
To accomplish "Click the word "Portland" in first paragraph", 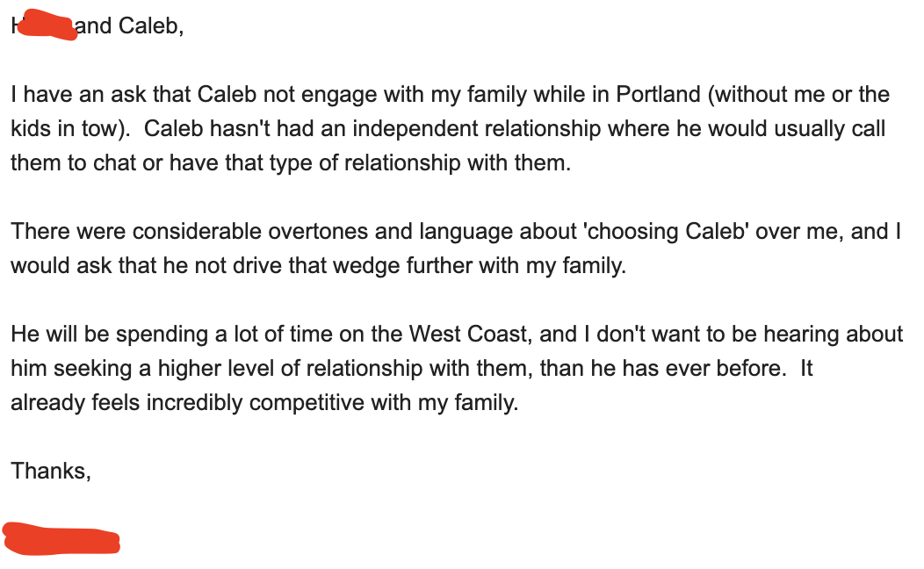I will click(x=661, y=94).
